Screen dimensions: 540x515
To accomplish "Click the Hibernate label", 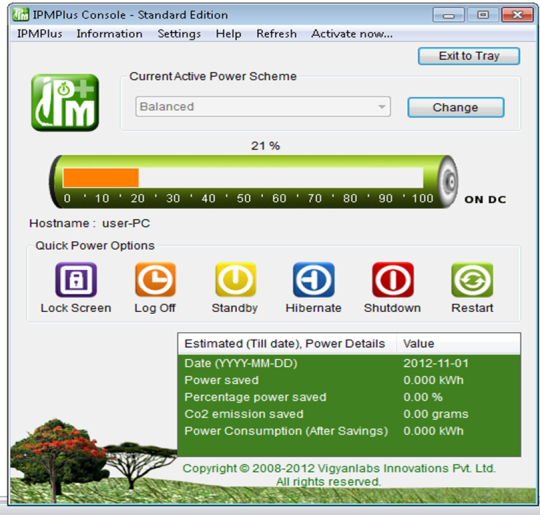I will pyautogui.click(x=313, y=308).
